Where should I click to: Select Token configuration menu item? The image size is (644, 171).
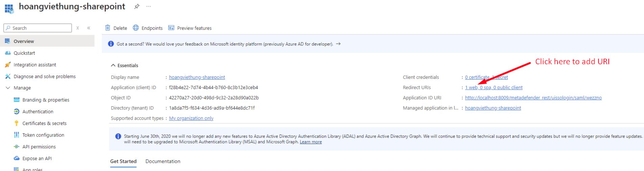(x=43, y=135)
